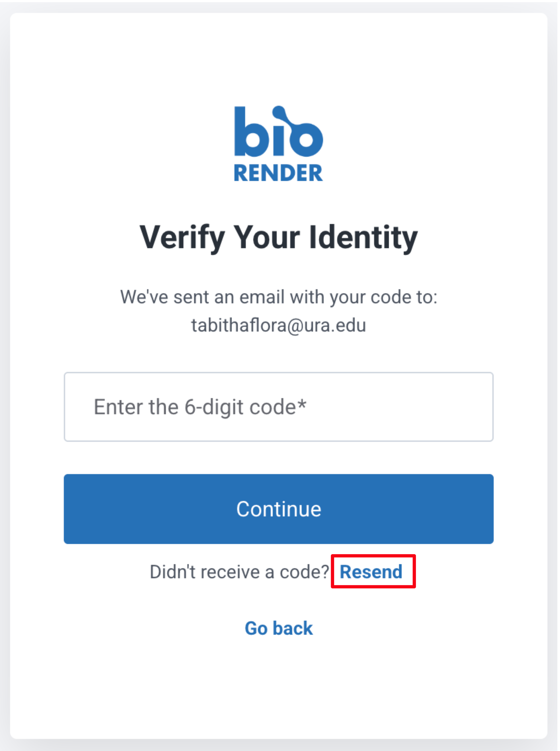The height and width of the screenshot is (751, 560).
Task: Click the tabithaflora@ura.edu email address
Action: (x=278, y=325)
